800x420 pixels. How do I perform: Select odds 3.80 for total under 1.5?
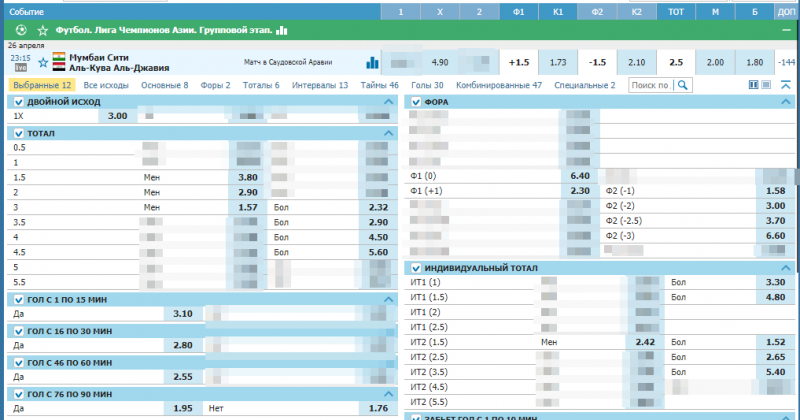click(247, 177)
